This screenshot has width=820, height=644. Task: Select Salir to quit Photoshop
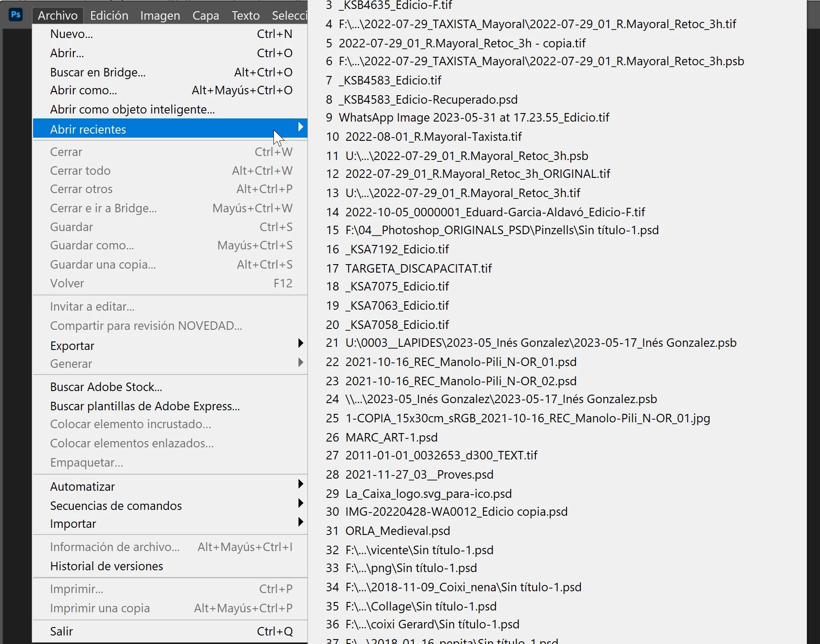pyautogui.click(x=170, y=631)
